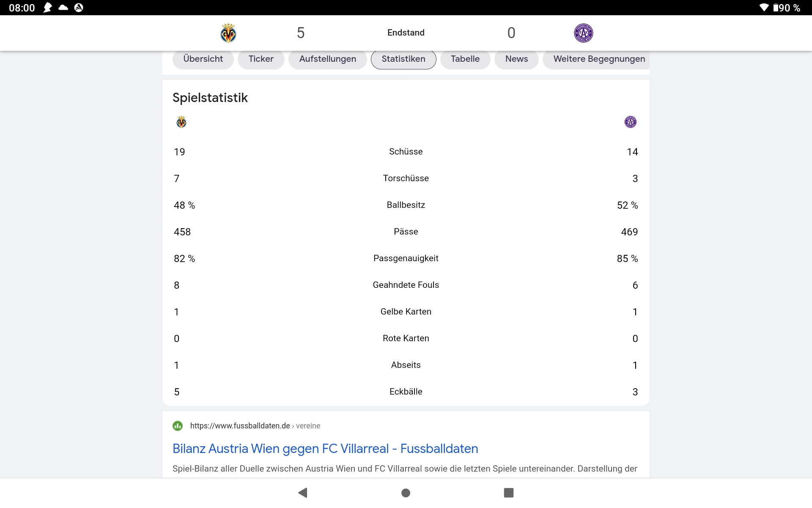Open the Weitere Begegnungen tab

click(596, 59)
